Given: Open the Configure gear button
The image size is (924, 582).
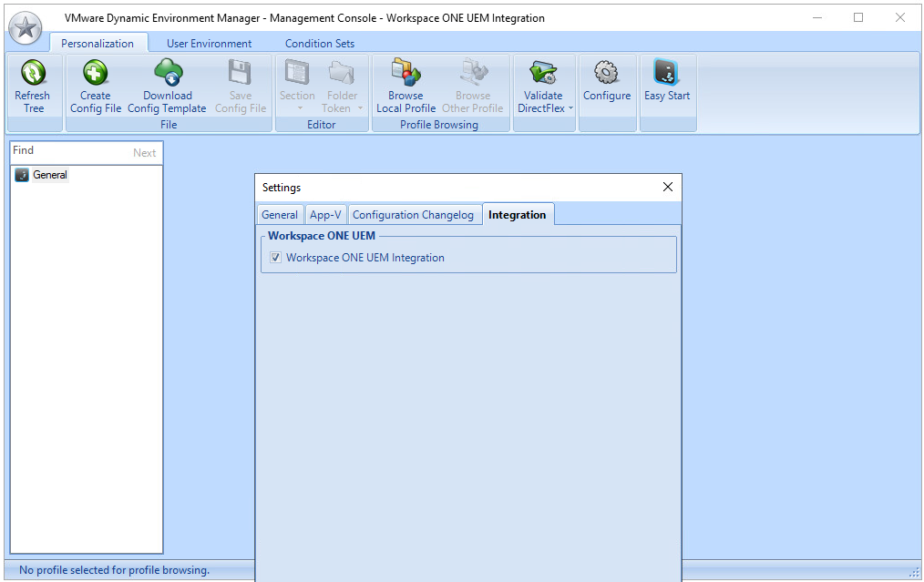Looking at the screenshot, I should tap(607, 82).
